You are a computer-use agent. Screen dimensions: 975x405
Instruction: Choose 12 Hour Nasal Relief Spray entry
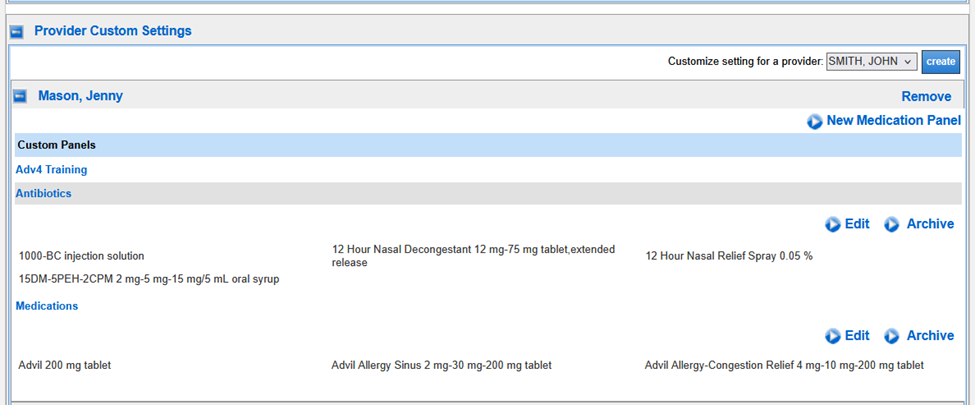pos(729,256)
